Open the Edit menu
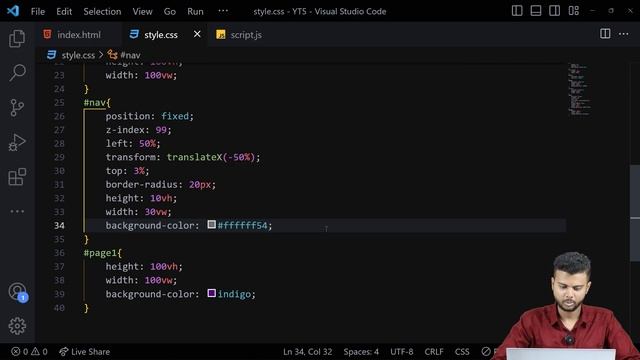Screen dimensions: 640x360 64,11
